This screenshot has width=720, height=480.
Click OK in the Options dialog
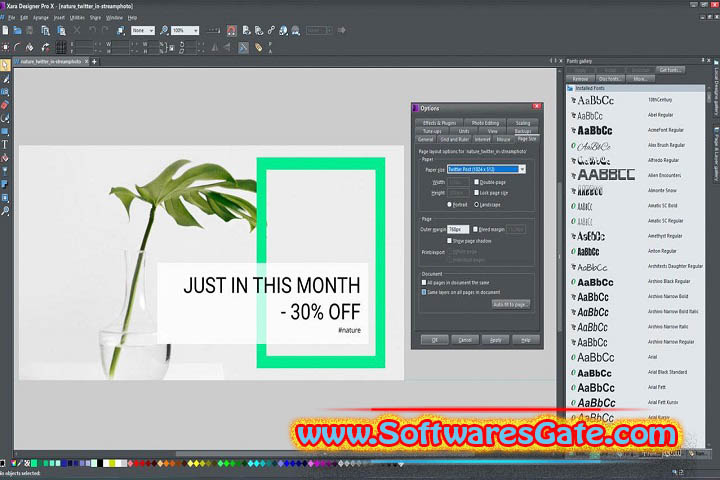point(434,340)
